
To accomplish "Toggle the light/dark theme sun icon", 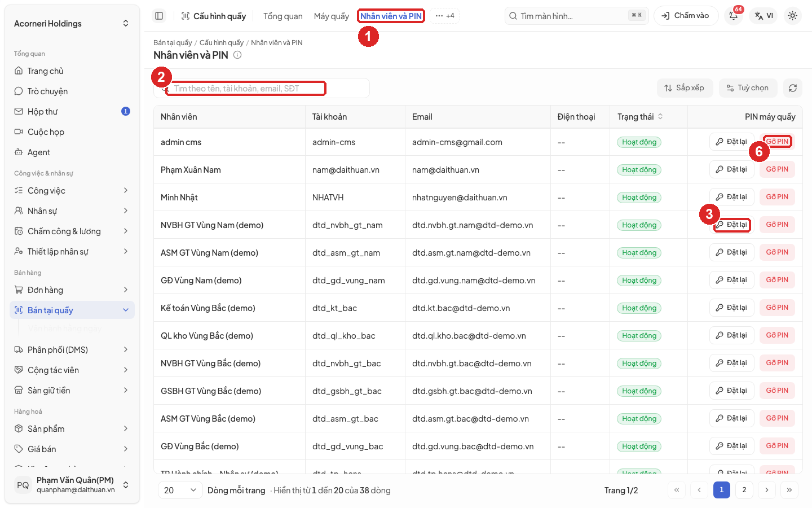I will coord(792,16).
